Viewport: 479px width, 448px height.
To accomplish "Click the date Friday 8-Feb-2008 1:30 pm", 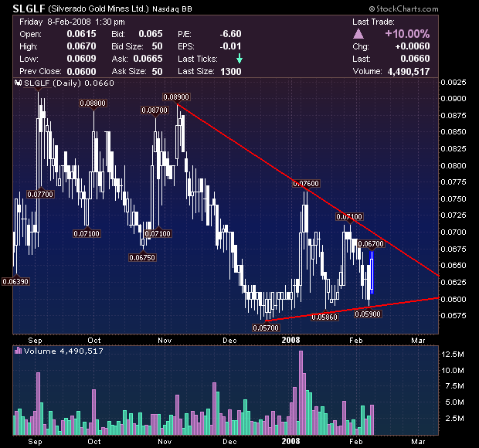I will pos(72,22).
